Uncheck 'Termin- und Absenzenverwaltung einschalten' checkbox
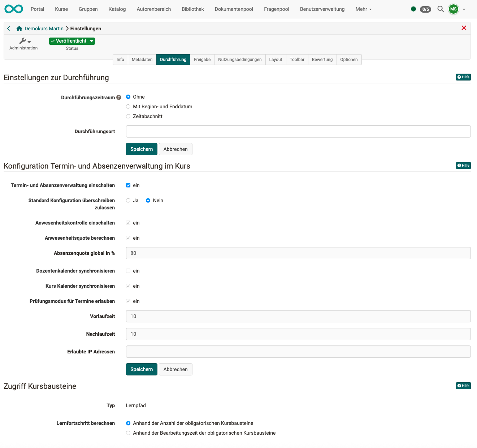The image size is (477, 448). click(x=128, y=185)
